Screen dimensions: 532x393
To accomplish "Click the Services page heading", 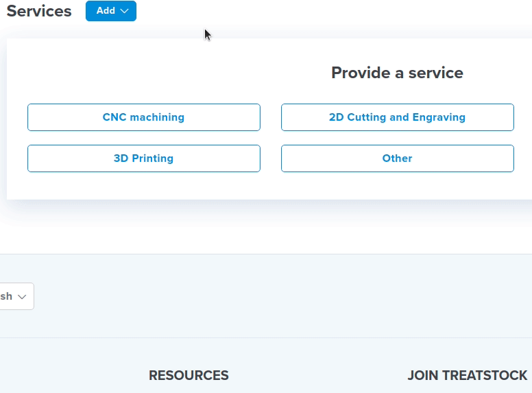I will click(39, 11).
